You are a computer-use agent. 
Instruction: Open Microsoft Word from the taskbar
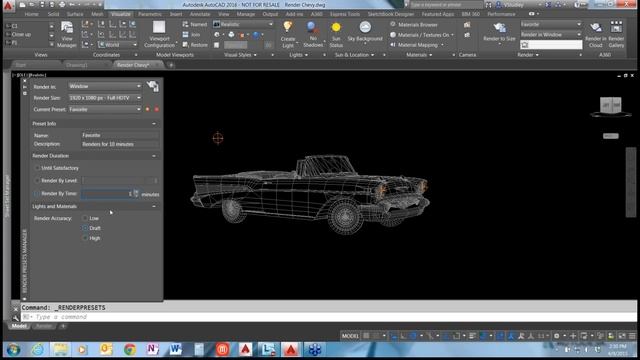point(176,349)
